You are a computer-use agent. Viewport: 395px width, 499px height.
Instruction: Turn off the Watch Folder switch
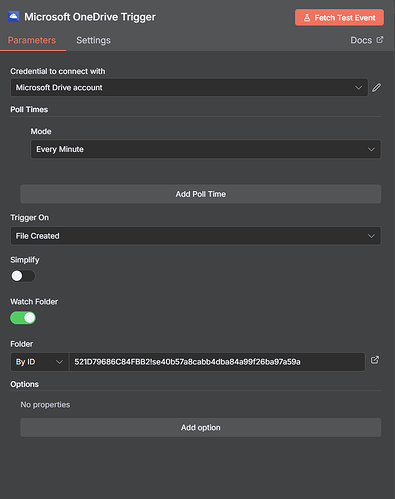[23, 318]
